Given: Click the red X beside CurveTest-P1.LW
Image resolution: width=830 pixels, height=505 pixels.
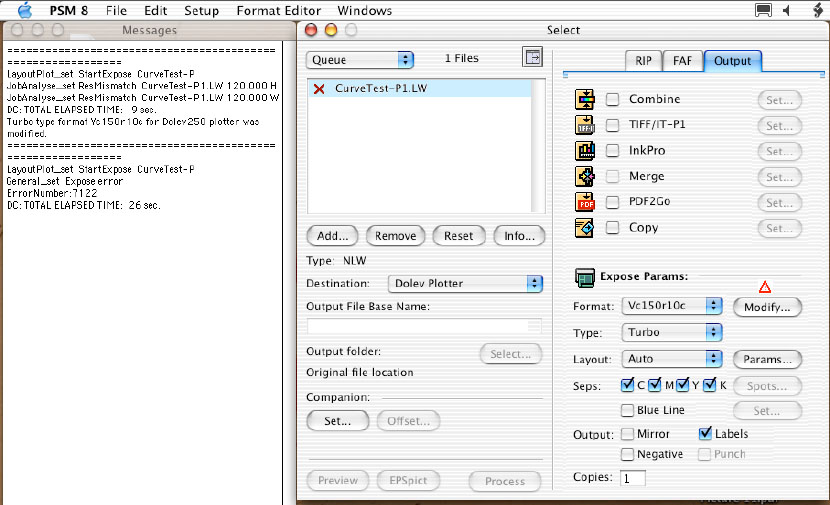Looking at the screenshot, I should point(319,89).
